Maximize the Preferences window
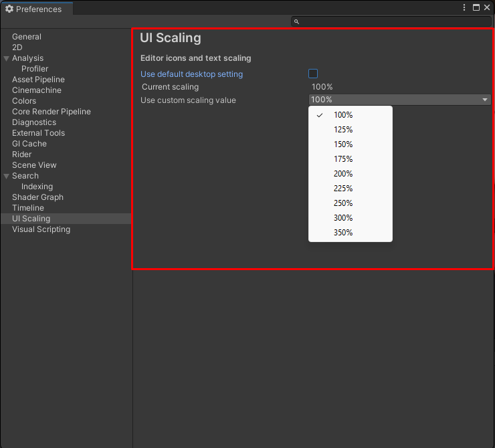 (x=476, y=7)
